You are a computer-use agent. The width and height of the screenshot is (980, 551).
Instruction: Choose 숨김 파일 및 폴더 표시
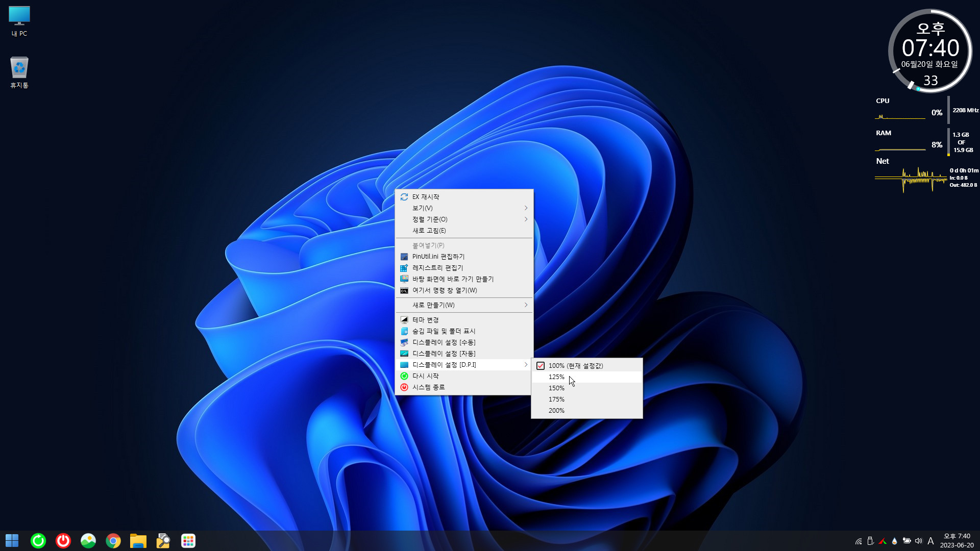click(x=464, y=331)
